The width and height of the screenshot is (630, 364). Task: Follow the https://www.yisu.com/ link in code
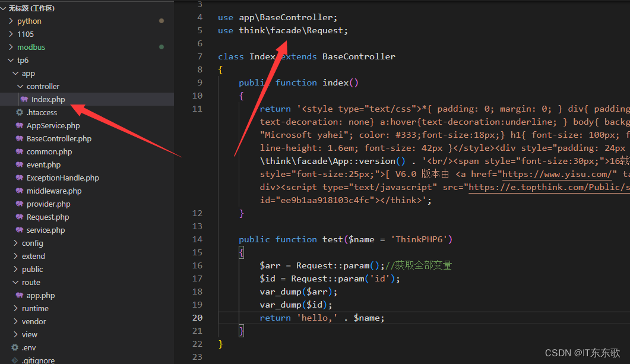557,174
